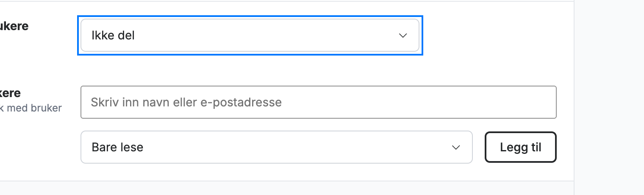This screenshot has width=644, height=195.
Task: Click the bold 'ukere' label beside Ikke del
Action: pos(14,26)
